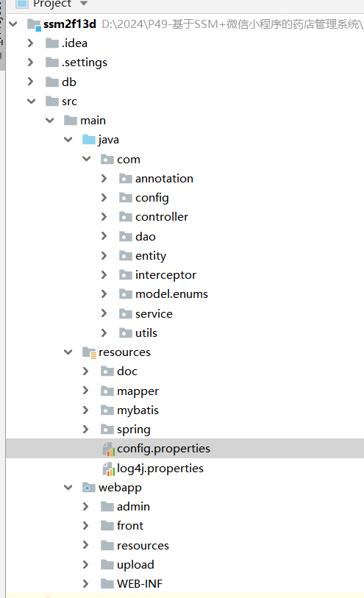Click the ssm2f13d project module icon
Screen dimensions: 364x598
[x=34, y=24]
